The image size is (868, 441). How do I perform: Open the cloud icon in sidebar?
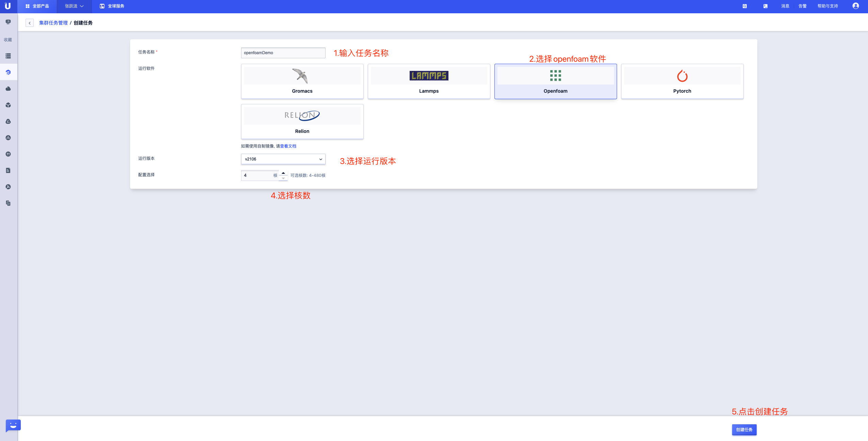click(8, 89)
